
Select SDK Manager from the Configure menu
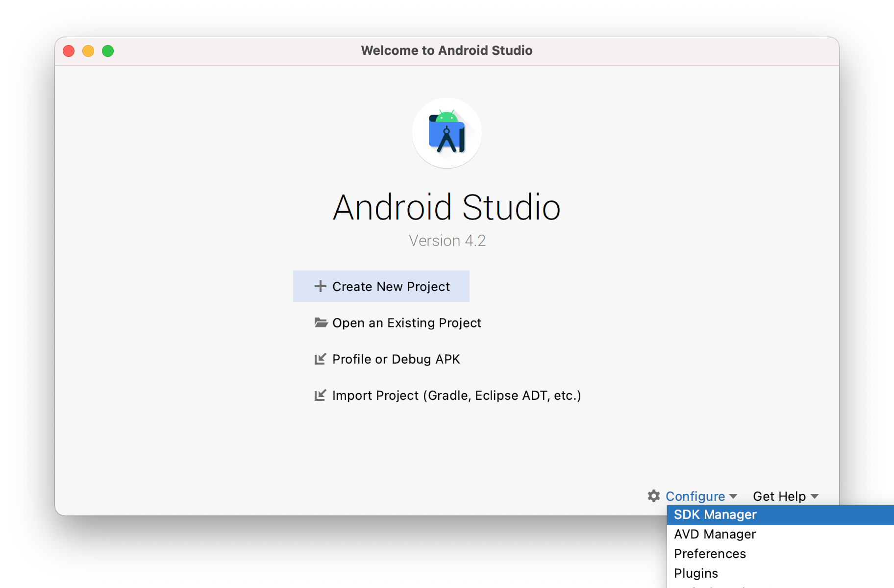tap(715, 514)
